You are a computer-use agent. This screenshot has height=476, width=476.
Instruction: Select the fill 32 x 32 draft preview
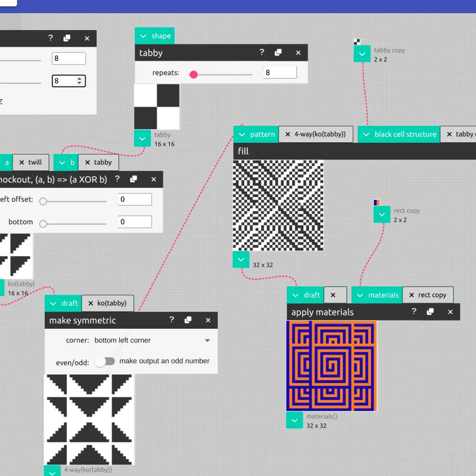click(x=278, y=205)
